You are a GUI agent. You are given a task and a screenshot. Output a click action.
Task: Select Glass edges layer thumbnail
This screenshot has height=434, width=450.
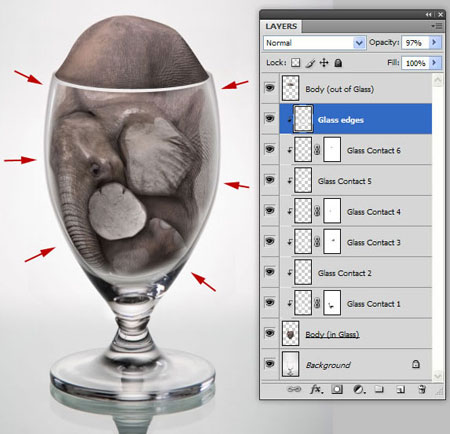pos(303,119)
